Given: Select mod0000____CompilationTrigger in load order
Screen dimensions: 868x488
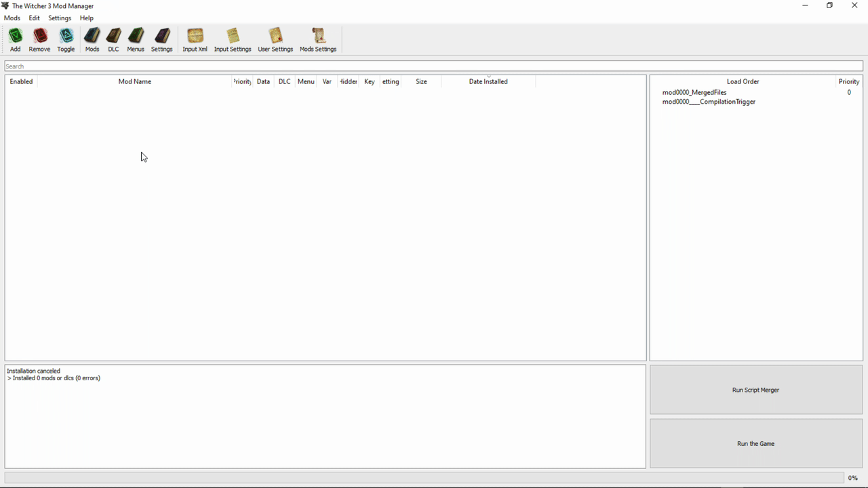Looking at the screenshot, I should pos(709,102).
